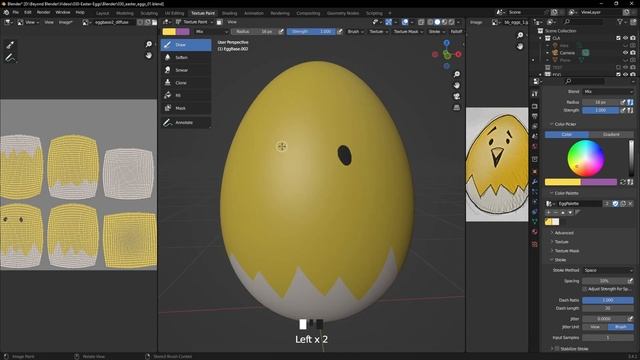Select the Mask tool

[186, 108]
